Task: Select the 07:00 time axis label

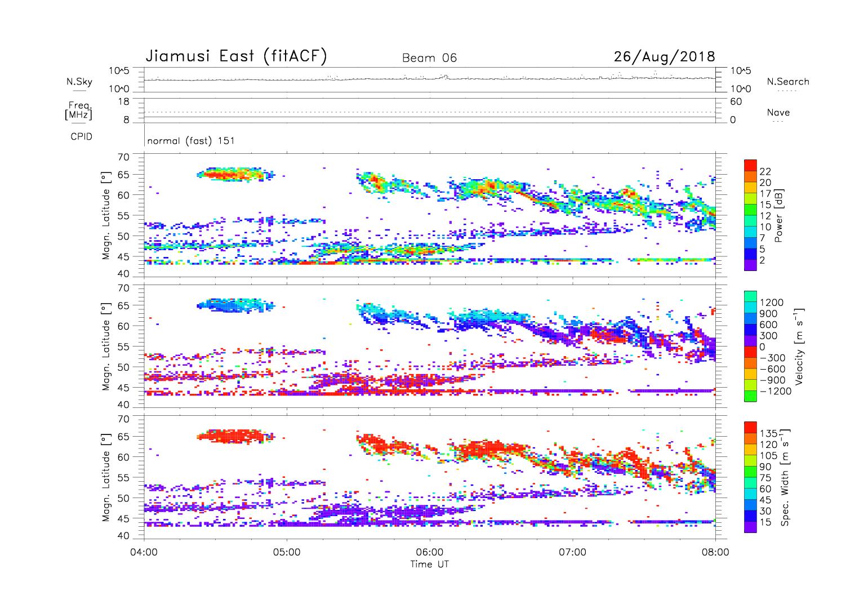Action: tap(572, 552)
